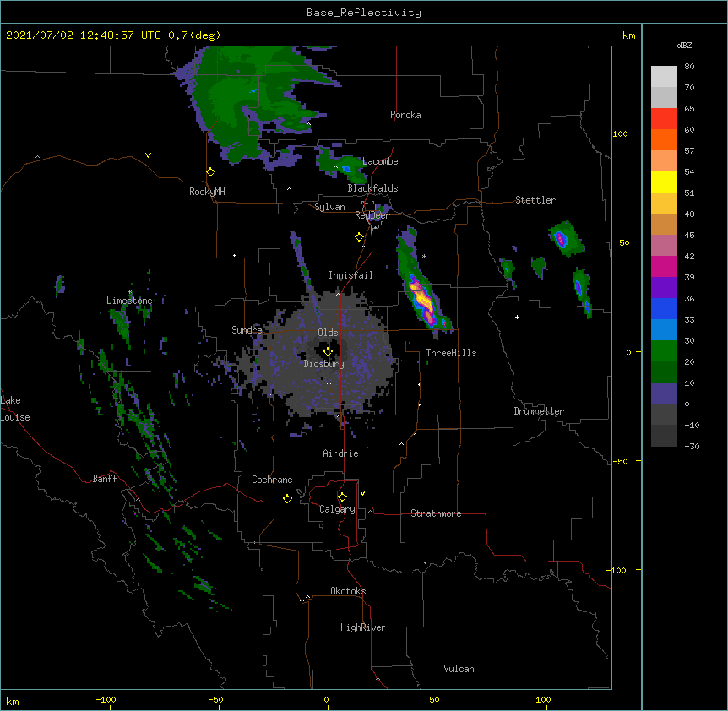Click the asterisk marker above Limestone label
728x711 pixels.
point(130,292)
